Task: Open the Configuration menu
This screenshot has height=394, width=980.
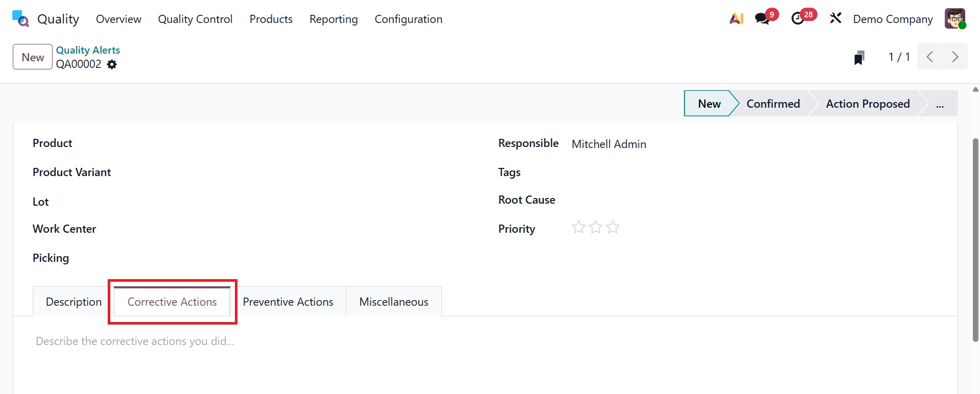Action: [x=408, y=19]
